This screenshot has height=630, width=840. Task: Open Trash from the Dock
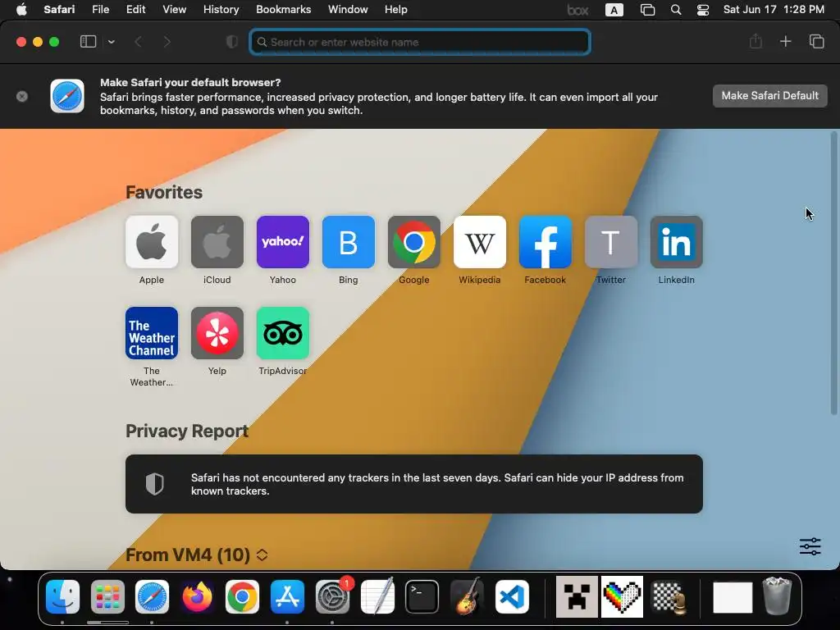(777, 596)
